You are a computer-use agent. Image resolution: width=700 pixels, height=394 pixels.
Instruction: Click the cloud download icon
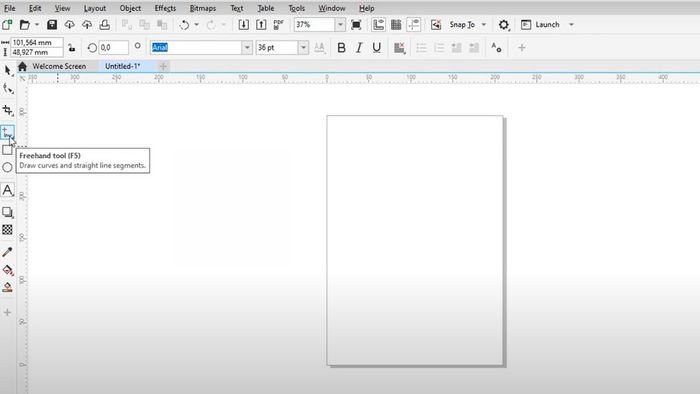pyautogui.click(x=69, y=25)
